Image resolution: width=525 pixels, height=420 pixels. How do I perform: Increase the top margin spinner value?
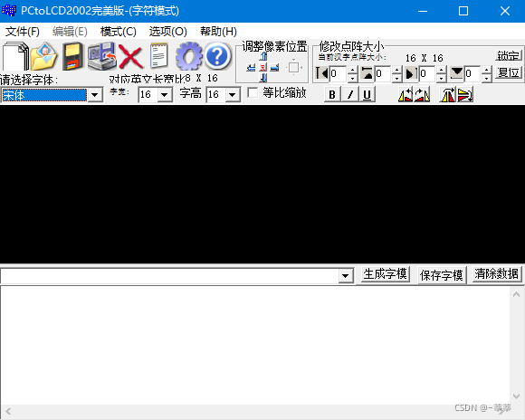click(396, 70)
